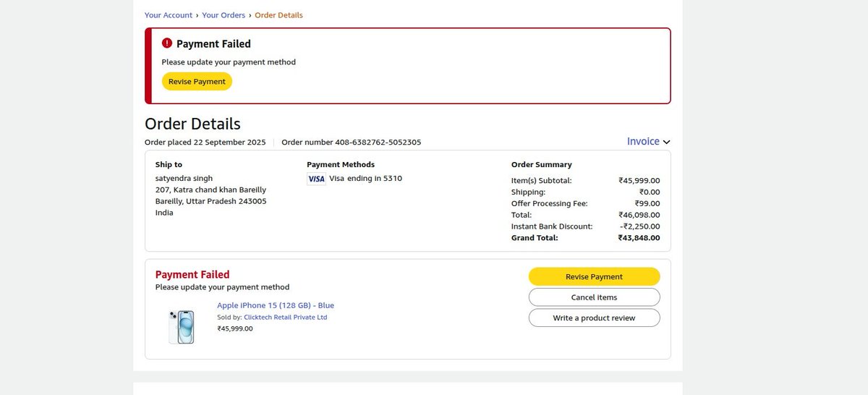868x395 pixels.
Task: Click the Grand Total ₹43,848.00 amount
Action: coord(639,238)
